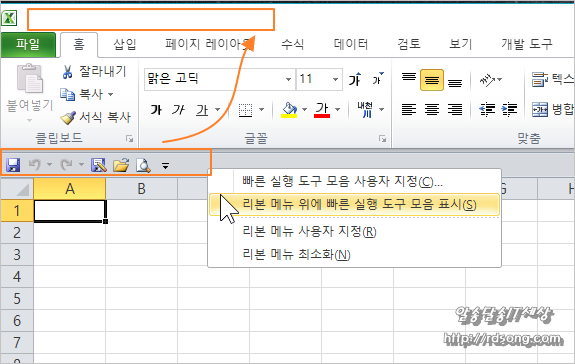This screenshot has height=364, width=575.
Task: Click the redo arrow icon
Action: coord(66,165)
